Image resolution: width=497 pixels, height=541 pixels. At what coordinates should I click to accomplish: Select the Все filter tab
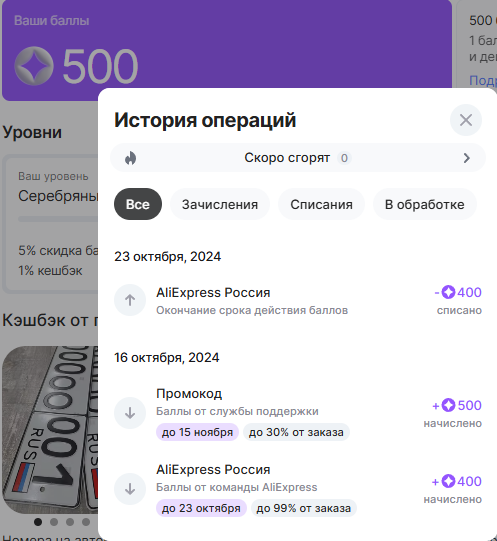pyautogui.click(x=138, y=204)
